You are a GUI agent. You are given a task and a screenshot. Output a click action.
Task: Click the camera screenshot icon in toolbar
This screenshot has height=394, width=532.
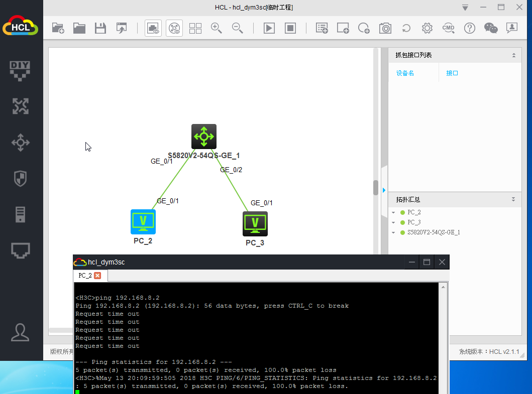pos(385,28)
